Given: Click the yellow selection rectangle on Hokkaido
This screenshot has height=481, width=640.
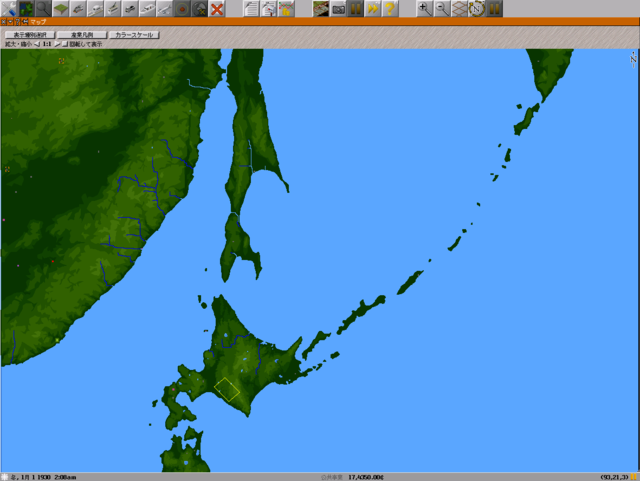Looking at the screenshot, I should 227,389.
